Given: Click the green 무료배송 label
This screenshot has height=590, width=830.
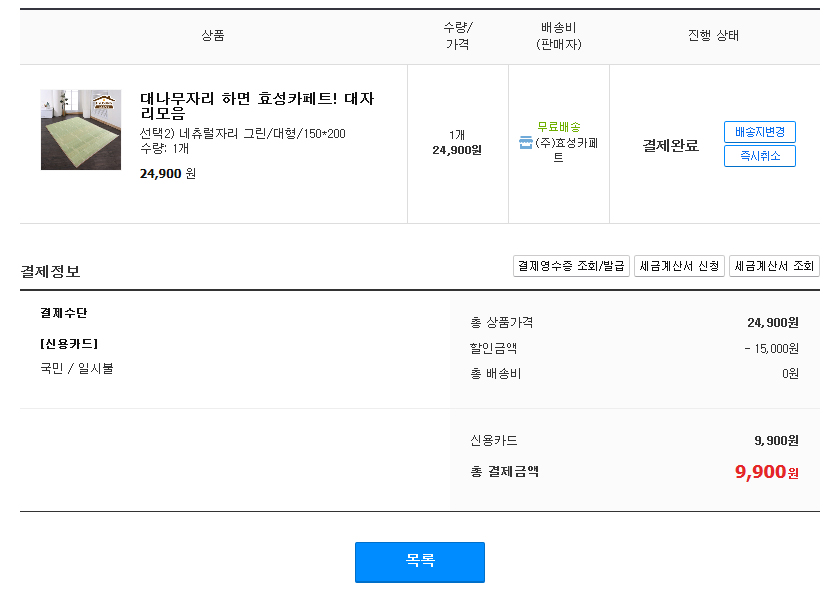Looking at the screenshot, I should [559, 127].
